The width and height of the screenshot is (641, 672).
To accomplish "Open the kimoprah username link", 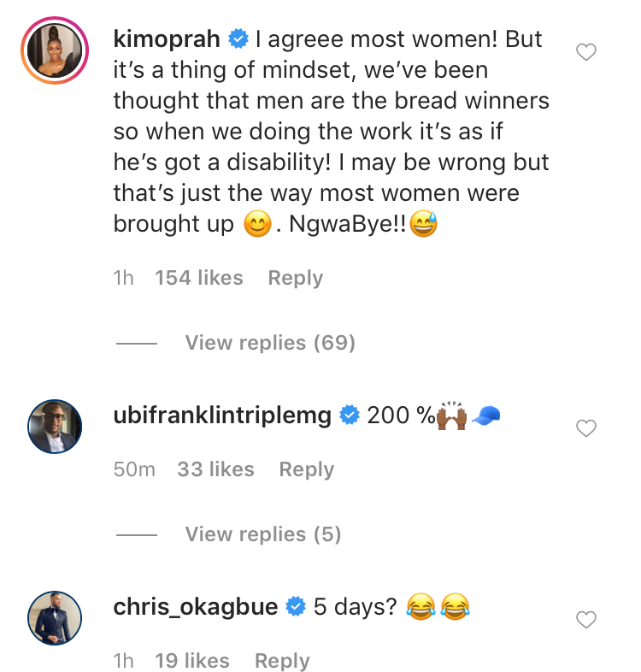I will 167,39.
